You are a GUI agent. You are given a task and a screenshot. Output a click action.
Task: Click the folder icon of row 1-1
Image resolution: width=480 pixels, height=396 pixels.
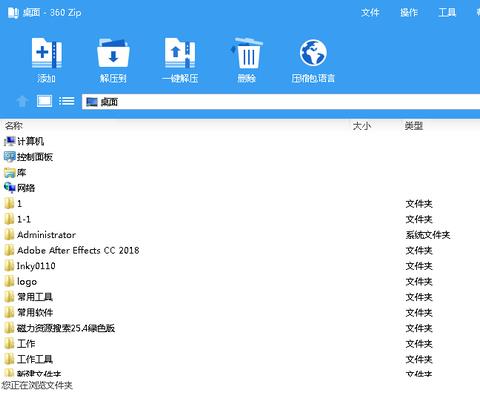coord(9,219)
